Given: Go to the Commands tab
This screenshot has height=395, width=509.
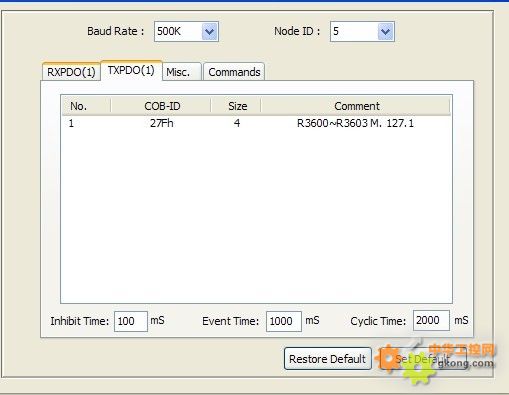Looking at the screenshot, I should [234, 72].
